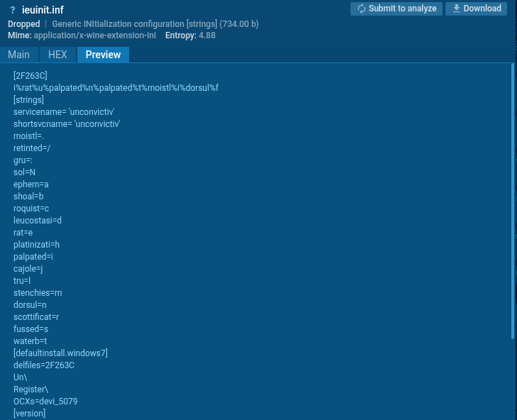This screenshot has width=517, height=420.
Task: Click the waterb=t line
Action: click(x=30, y=341)
